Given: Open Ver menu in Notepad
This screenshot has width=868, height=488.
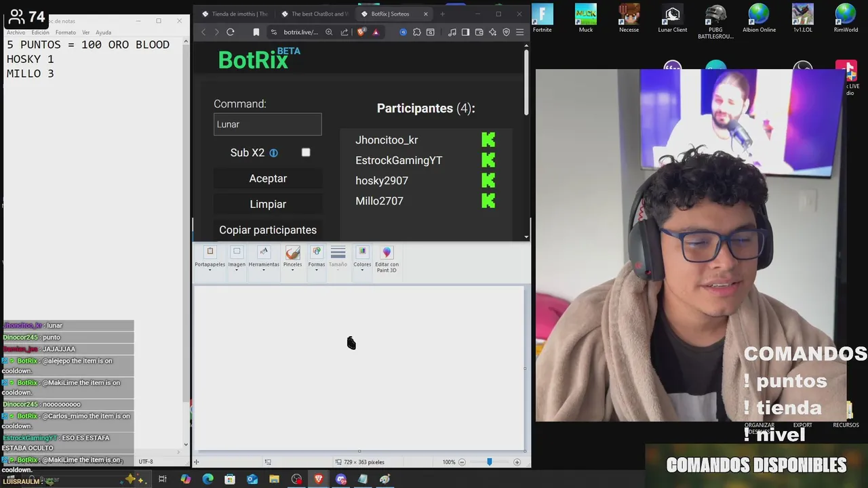Looking at the screenshot, I should coord(86,33).
